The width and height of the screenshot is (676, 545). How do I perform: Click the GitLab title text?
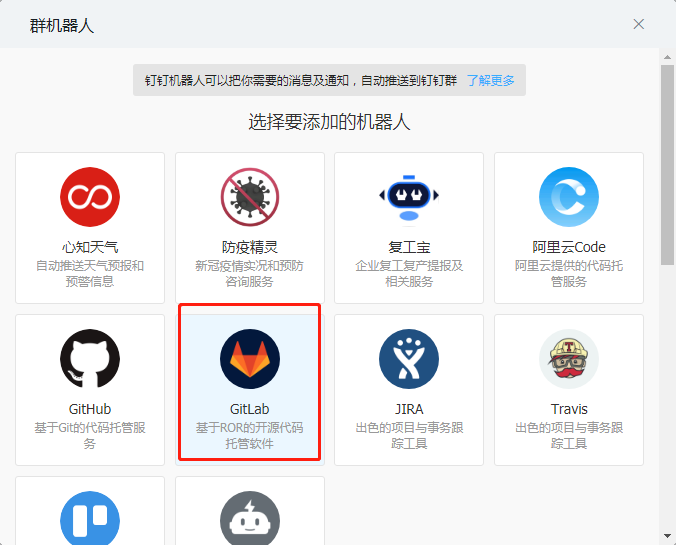[250, 409]
